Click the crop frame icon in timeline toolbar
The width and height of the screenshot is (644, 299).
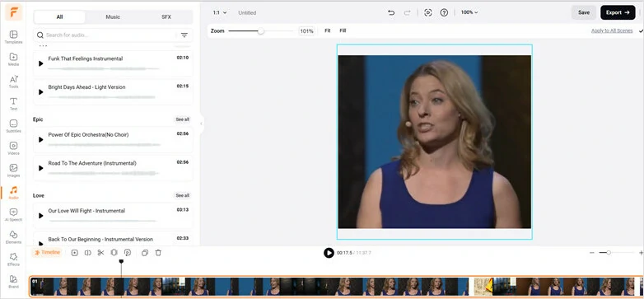pyautogui.click(x=114, y=253)
